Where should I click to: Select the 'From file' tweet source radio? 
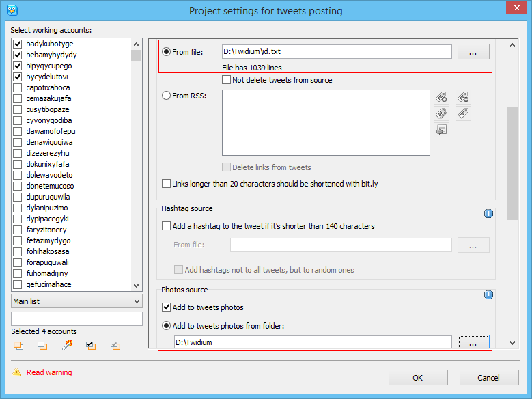pyautogui.click(x=166, y=52)
